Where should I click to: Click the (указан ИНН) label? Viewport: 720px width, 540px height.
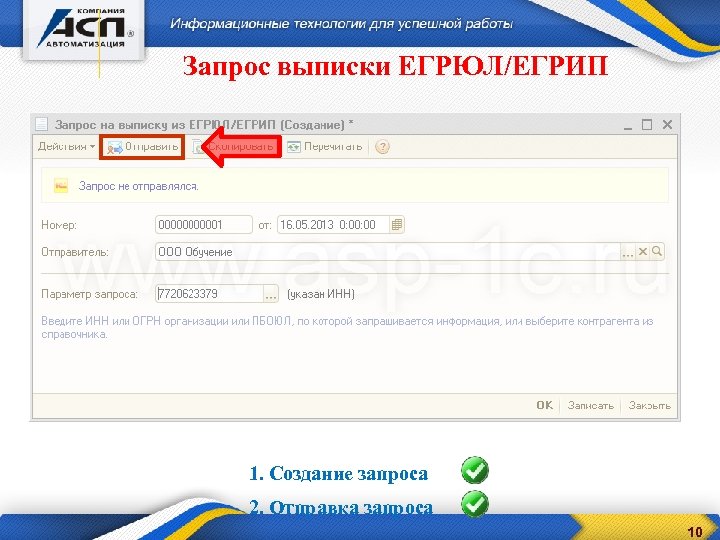[x=321, y=294]
